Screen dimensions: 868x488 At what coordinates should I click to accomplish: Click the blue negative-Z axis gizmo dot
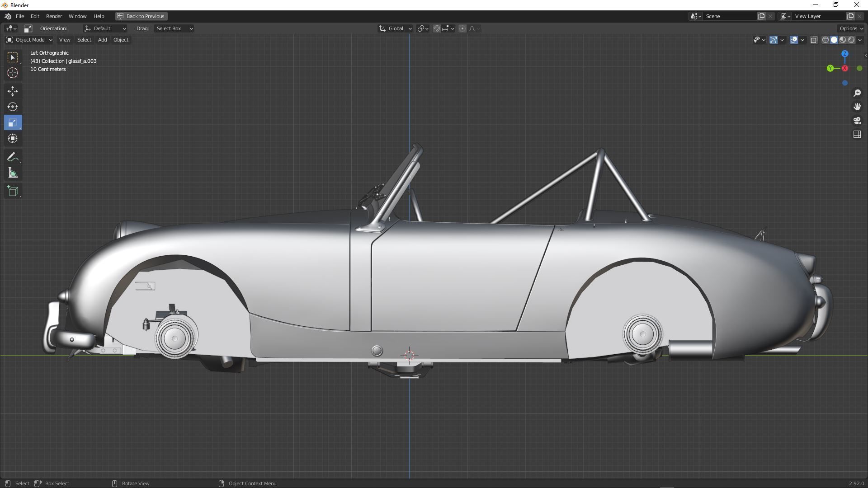tap(845, 83)
